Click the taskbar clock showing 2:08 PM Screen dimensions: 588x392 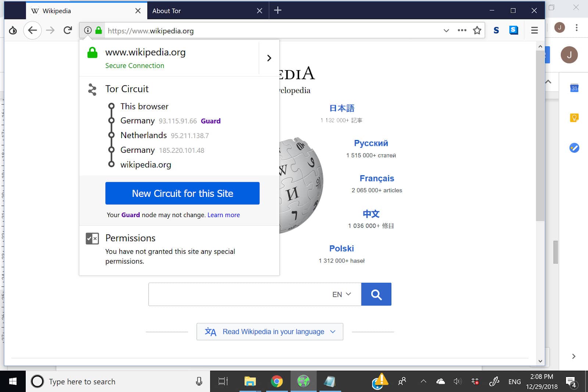[x=542, y=381]
